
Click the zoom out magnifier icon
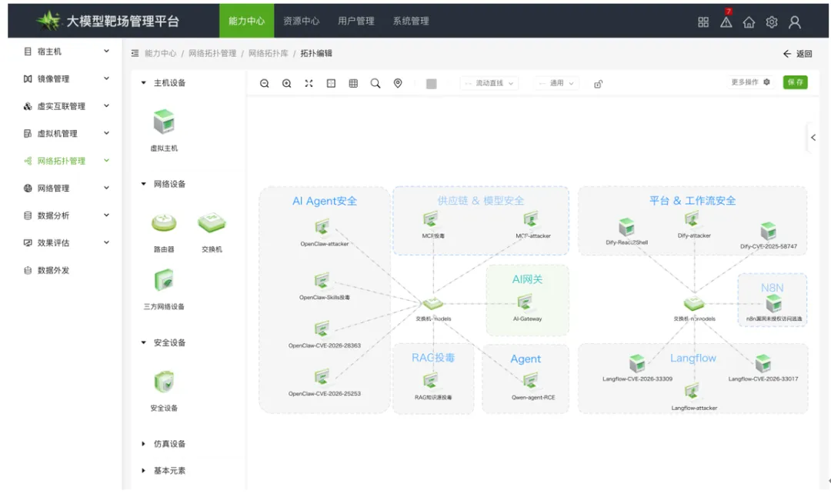pos(265,83)
